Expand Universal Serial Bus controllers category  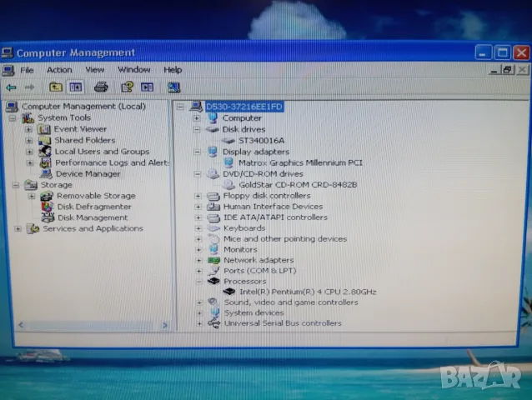[200, 323]
